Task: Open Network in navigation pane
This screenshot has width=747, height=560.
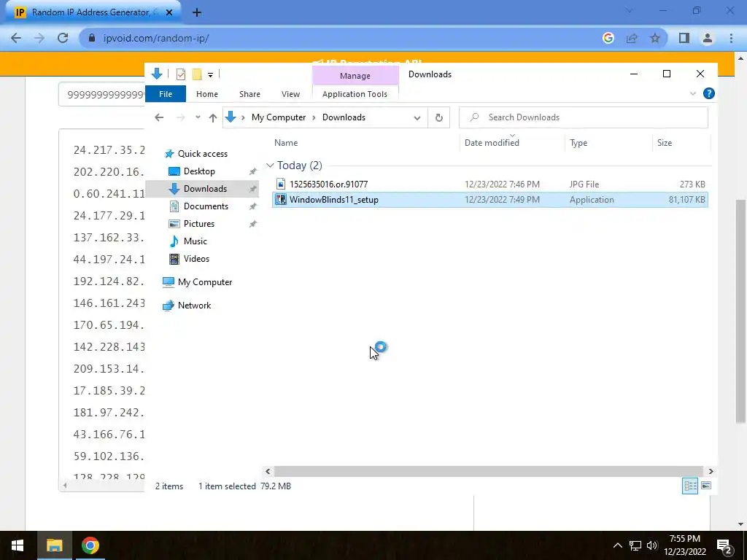Action: point(194,306)
